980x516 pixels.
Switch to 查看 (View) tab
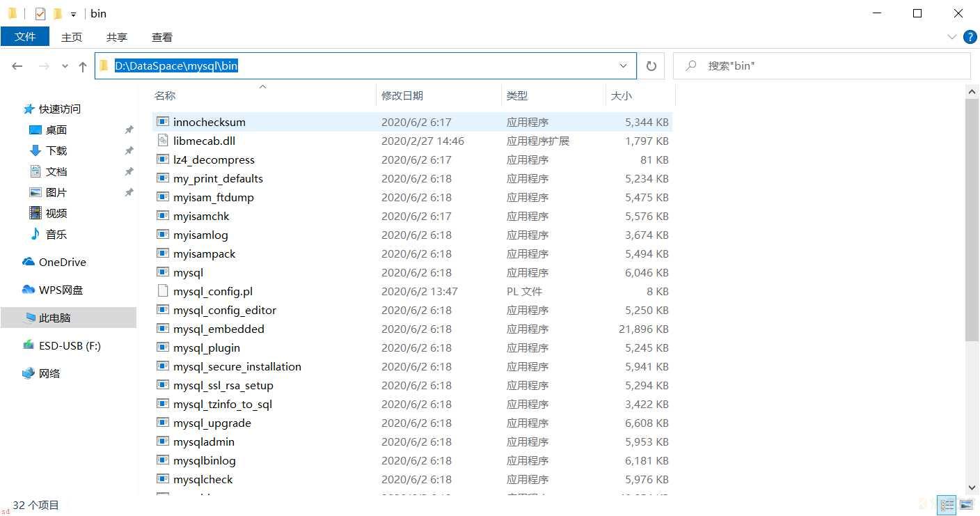(162, 37)
